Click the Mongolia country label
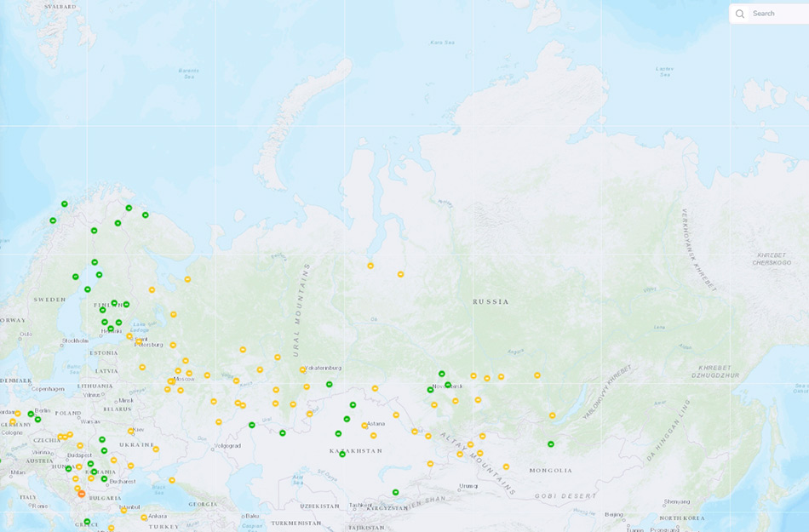This screenshot has height=532, width=809. click(x=550, y=470)
